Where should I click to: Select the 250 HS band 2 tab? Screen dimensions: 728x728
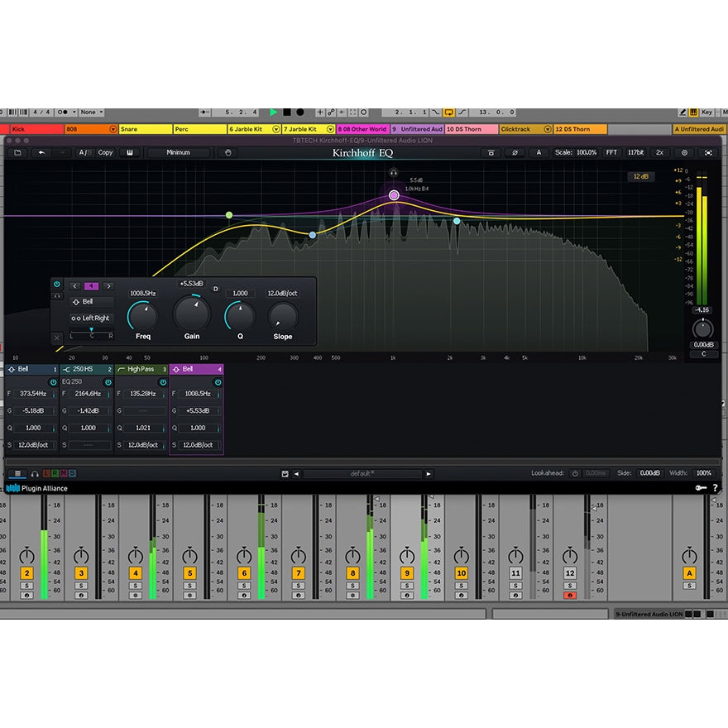(x=87, y=369)
